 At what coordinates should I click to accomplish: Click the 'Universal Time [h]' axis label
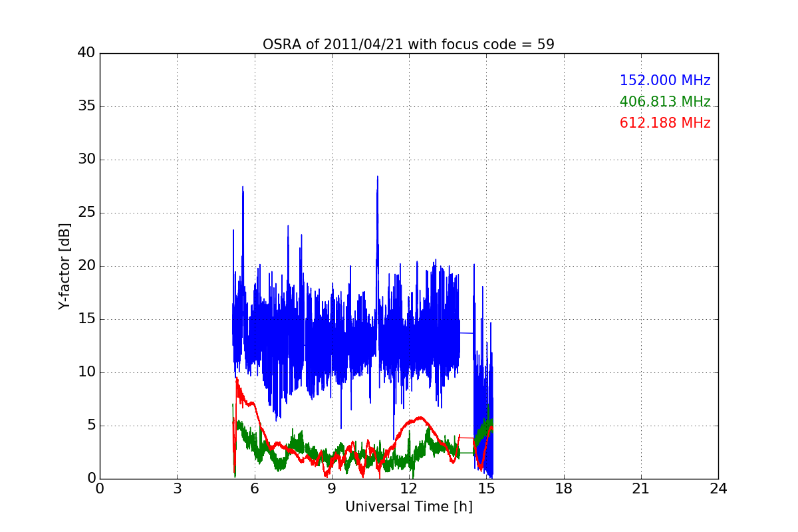[408, 507]
